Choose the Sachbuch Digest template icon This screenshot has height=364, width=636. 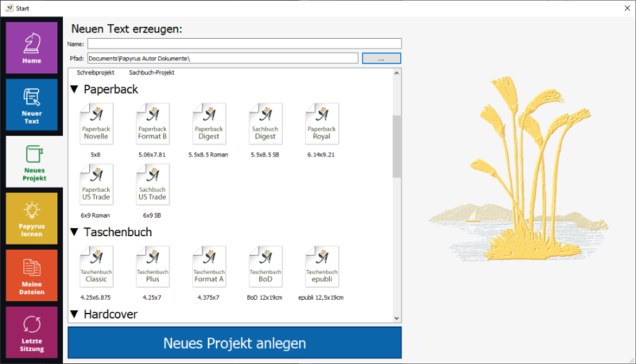coord(266,124)
